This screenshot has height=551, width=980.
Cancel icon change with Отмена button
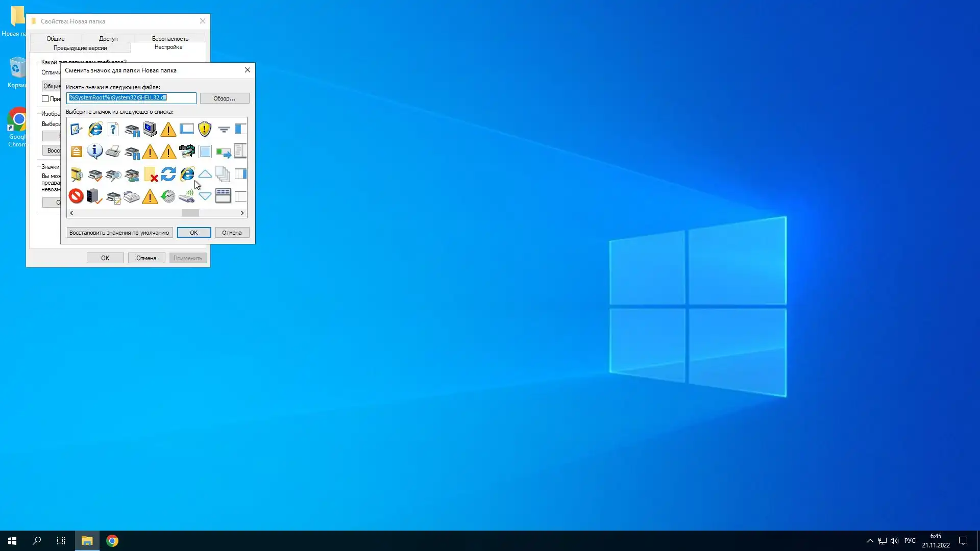tap(232, 233)
